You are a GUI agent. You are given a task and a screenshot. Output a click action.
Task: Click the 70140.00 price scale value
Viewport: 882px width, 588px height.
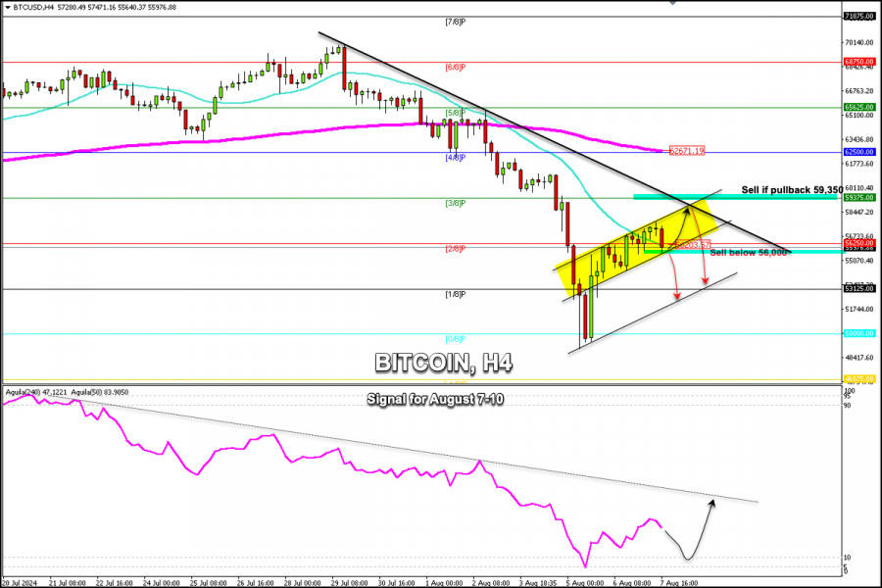pyautogui.click(x=858, y=42)
